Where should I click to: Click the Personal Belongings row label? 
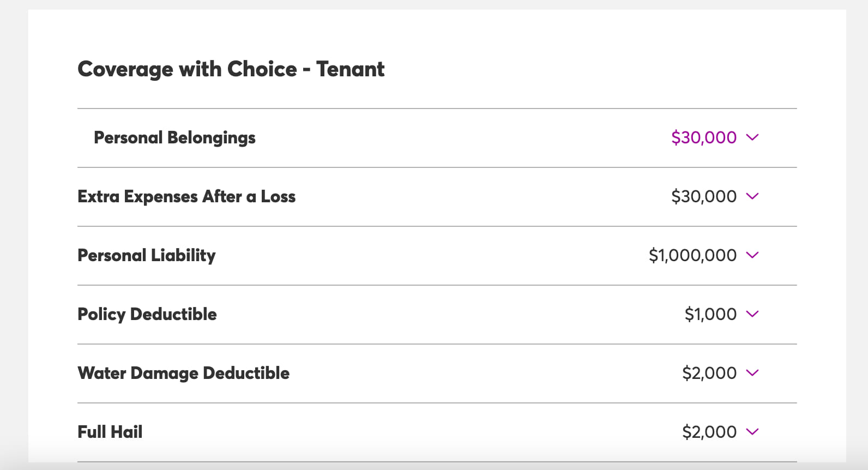coord(174,137)
